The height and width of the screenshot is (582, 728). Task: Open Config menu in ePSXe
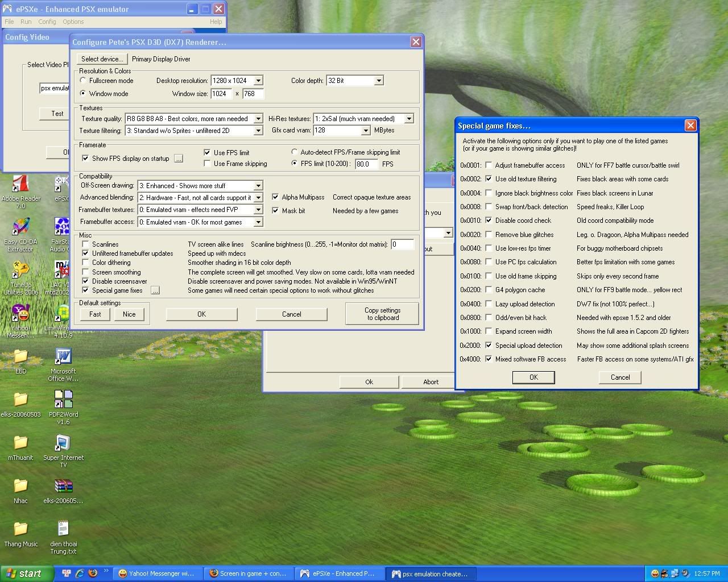pyautogui.click(x=47, y=22)
